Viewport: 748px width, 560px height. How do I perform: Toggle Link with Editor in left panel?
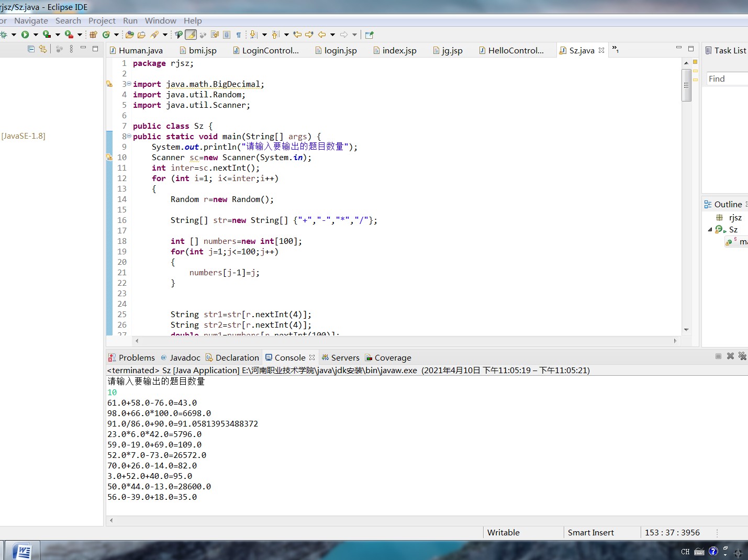tap(43, 49)
